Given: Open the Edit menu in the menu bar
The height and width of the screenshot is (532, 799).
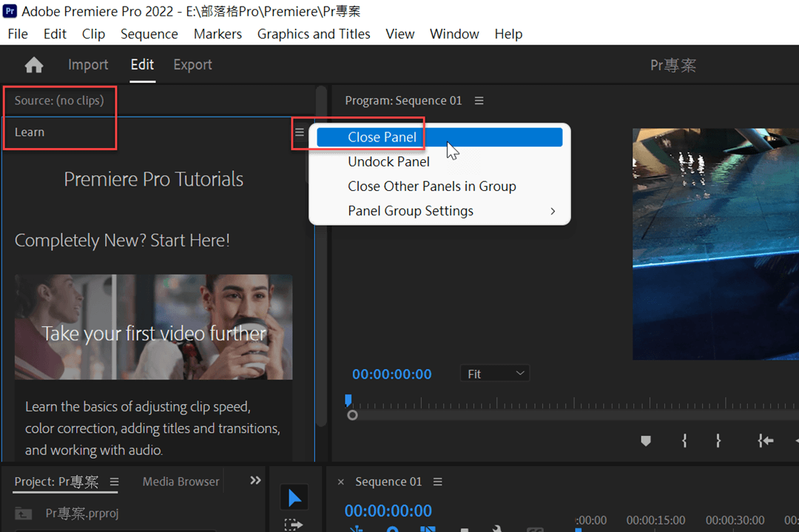Looking at the screenshot, I should coord(55,34).
